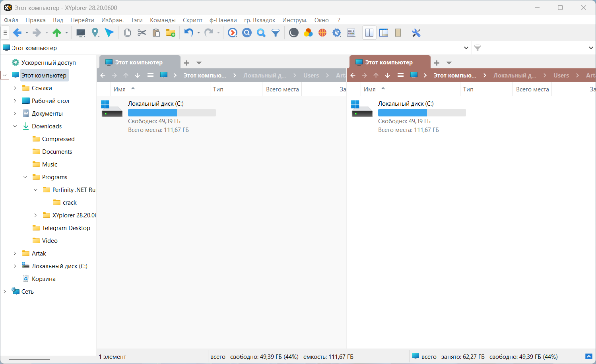This screenshot has height=364, width=596.
Task: Click the quick search magnifying glass icon
Action: (261, 33)
